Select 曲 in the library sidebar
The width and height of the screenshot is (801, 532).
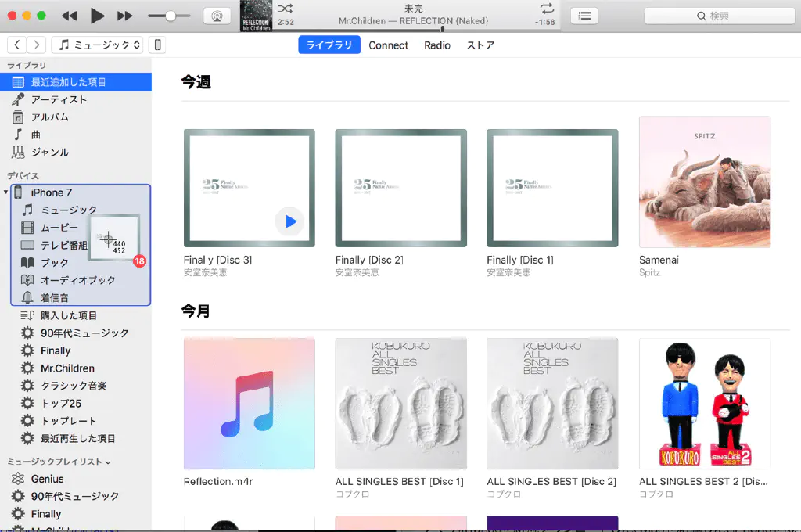pyautogui.click(x=76, y=135)
